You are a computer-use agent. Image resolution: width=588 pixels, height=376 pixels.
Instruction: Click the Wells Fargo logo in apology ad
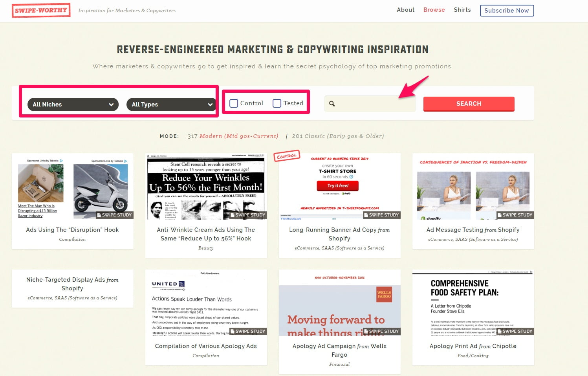pyautogui.click(x=384, y=294)
